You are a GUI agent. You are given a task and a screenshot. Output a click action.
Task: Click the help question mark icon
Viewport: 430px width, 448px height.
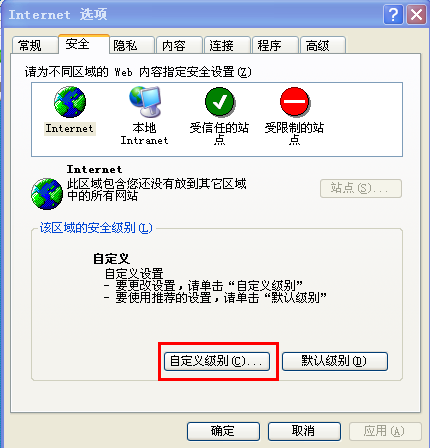pyautogui.click(x=393, y=15)
